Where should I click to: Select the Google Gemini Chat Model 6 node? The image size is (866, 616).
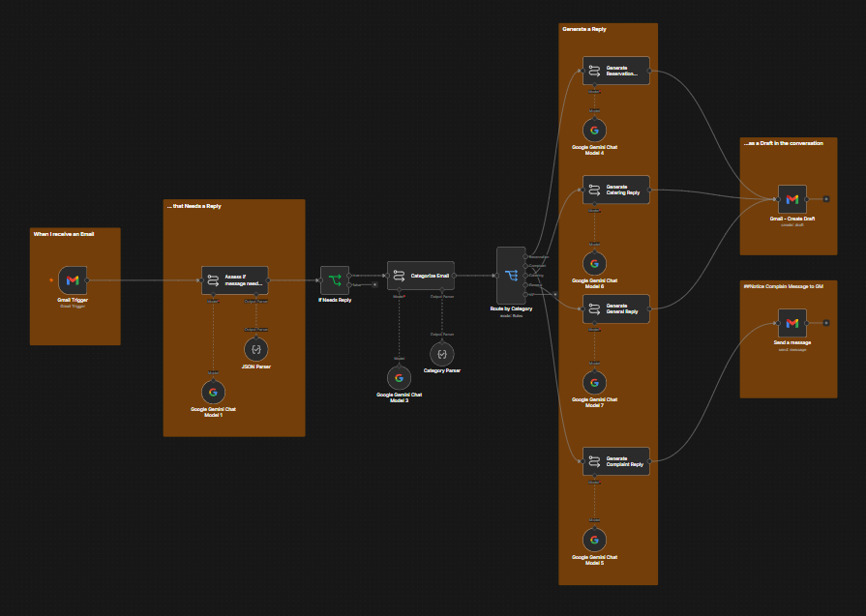tap(594, 264)
